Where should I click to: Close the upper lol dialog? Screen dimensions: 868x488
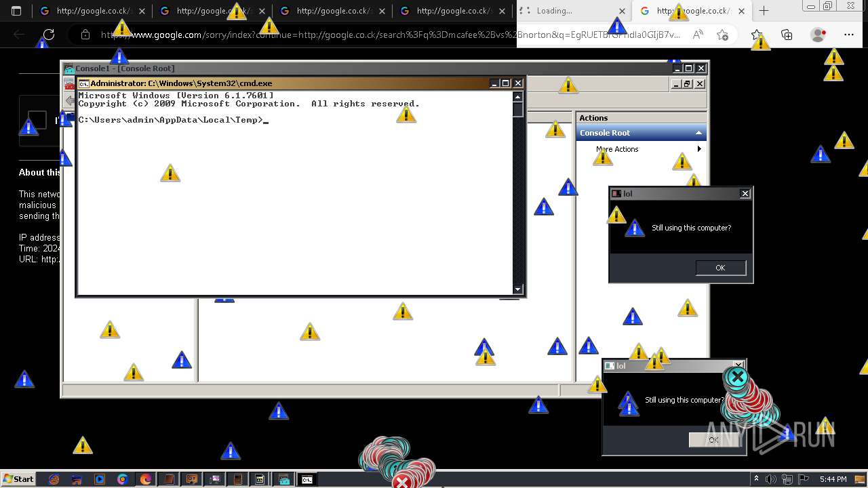[745, 194]
